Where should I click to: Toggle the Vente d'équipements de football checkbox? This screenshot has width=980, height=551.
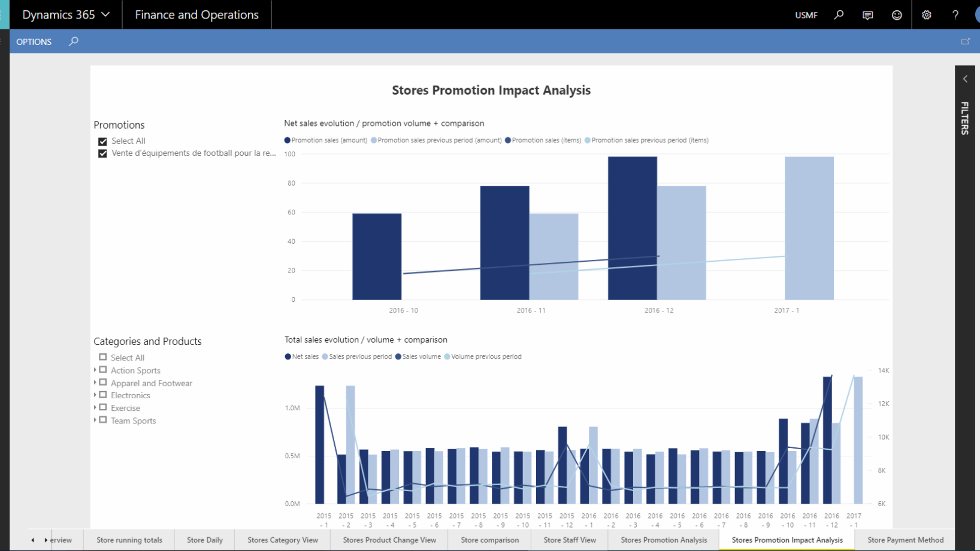pos(102,154)
